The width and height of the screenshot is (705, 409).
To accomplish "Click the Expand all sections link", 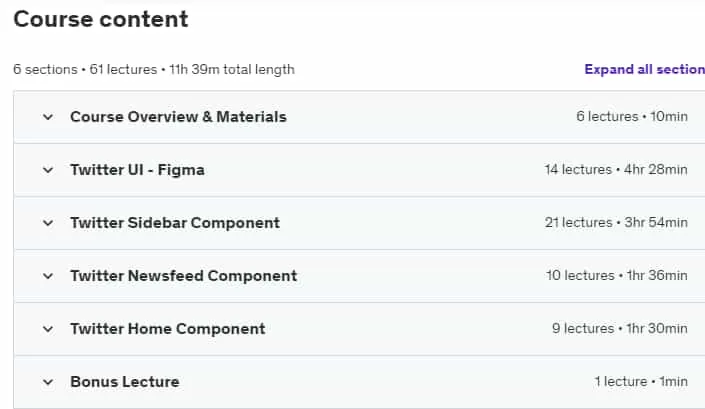I will [x=644, y=69].
